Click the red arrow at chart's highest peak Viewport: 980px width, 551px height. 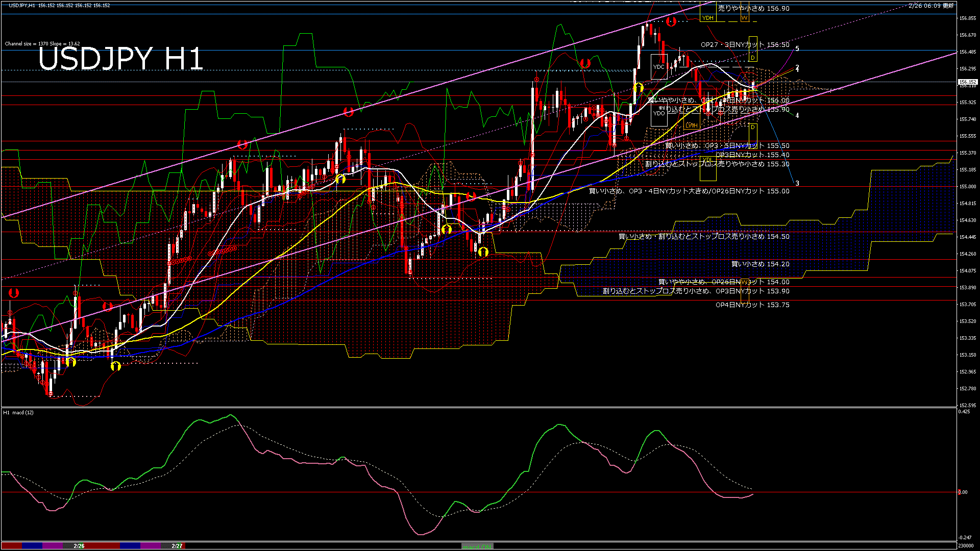point(671,21)
